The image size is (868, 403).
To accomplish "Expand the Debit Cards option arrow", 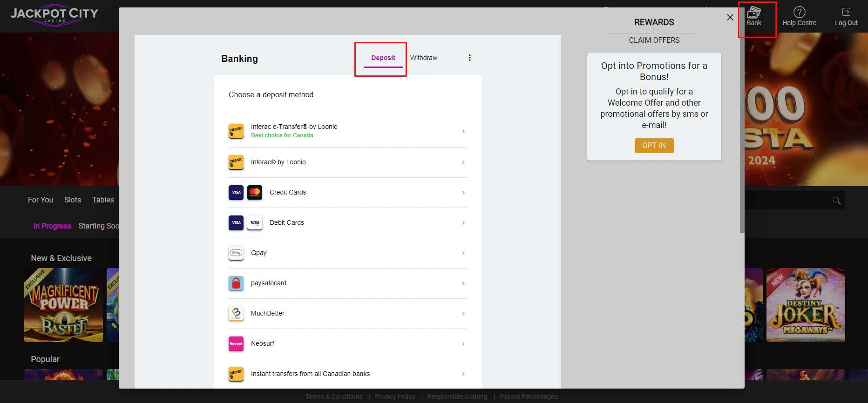I will pyautogui.click(x=463, y=223).
